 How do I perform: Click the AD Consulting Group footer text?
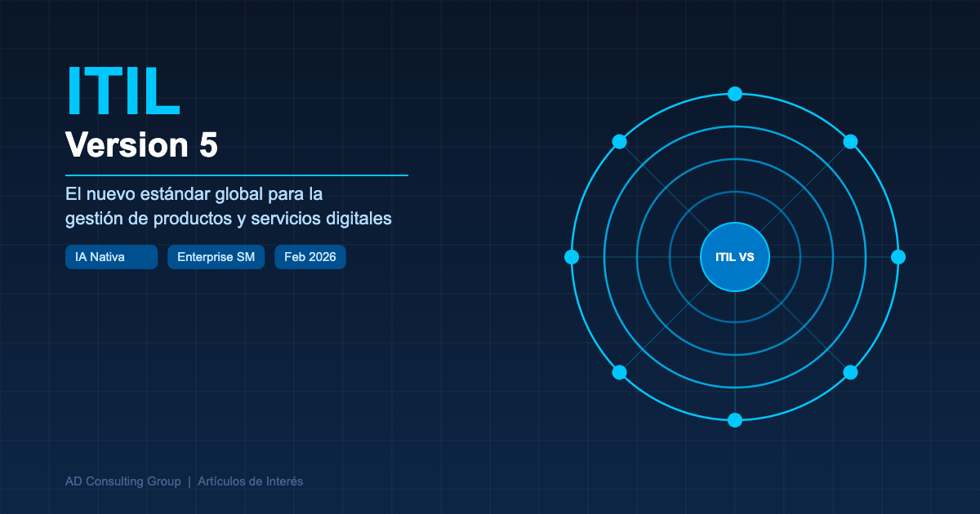click(x=123, y=481)
